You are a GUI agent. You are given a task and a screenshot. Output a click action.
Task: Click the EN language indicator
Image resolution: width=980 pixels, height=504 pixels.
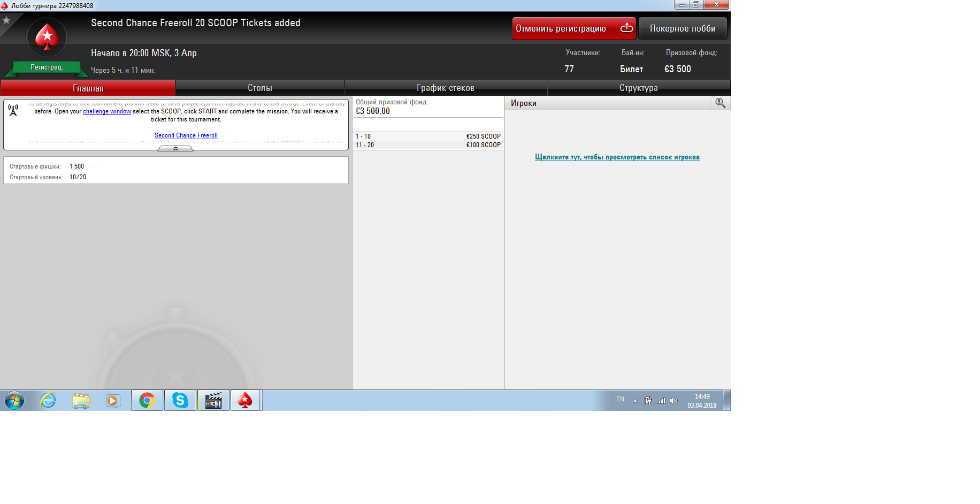[x=620, y=399]
